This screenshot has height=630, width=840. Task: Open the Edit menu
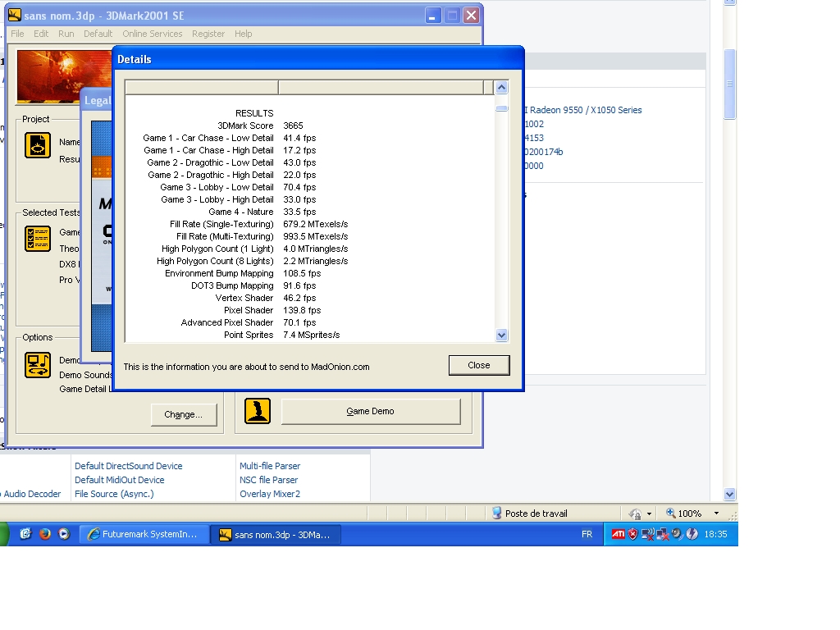(x=41, y=34)
